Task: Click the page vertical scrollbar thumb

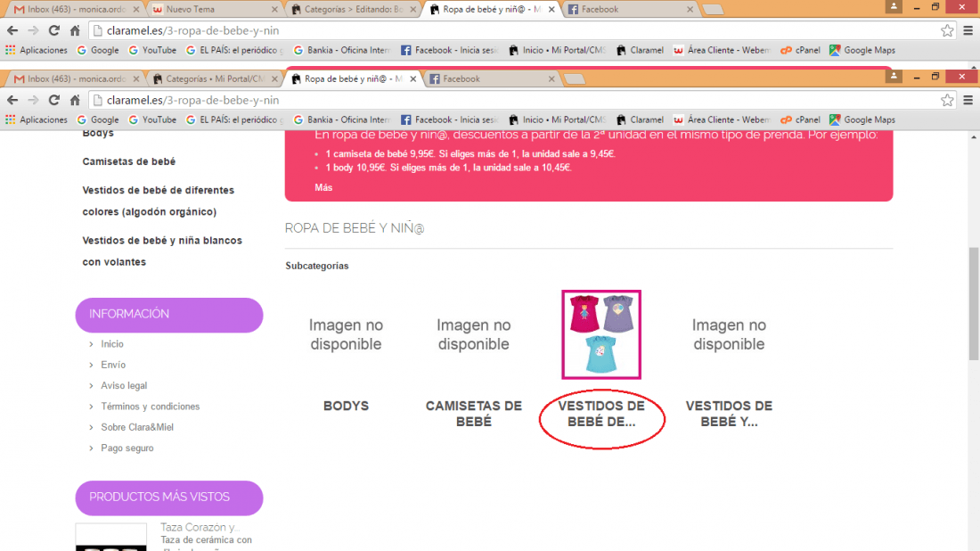Action: [973, 303]
